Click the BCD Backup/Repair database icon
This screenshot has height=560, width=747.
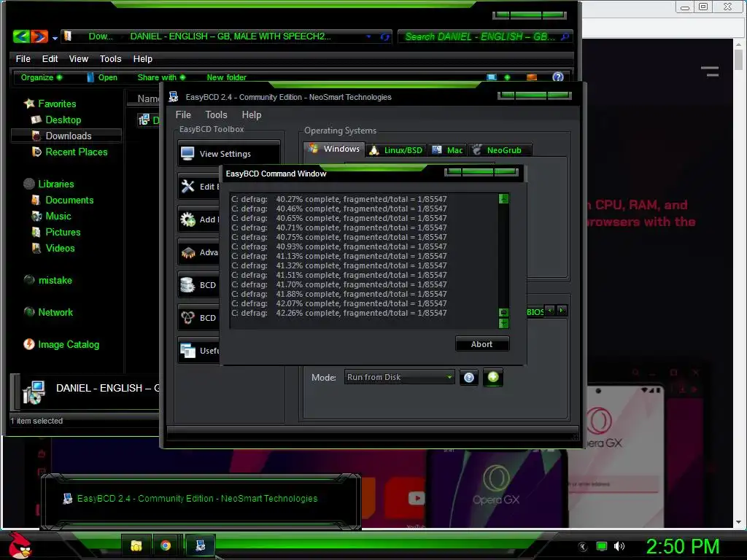coord(187,285)
